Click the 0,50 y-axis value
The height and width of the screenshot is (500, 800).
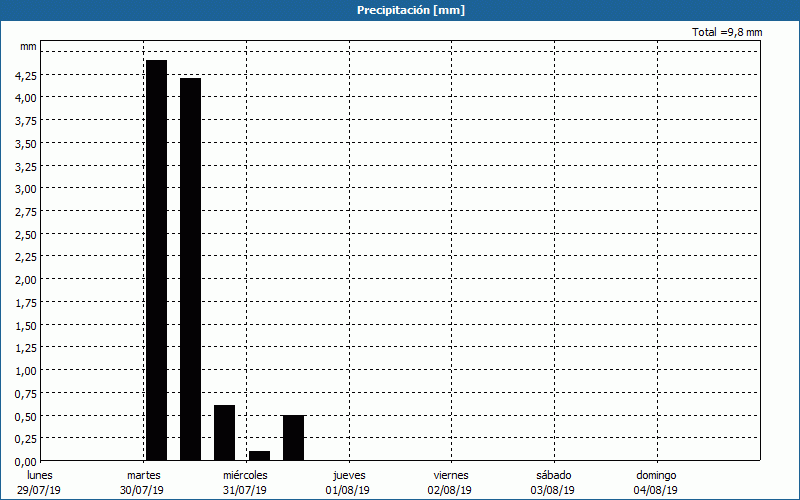pos(26,417)
